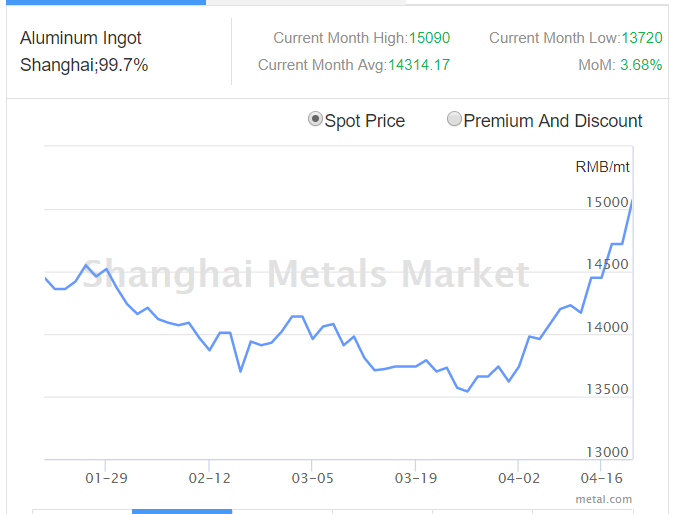Click the 03-19 date label on axis
Viewport: 675px width, 514px height.
tap(415, 479)
